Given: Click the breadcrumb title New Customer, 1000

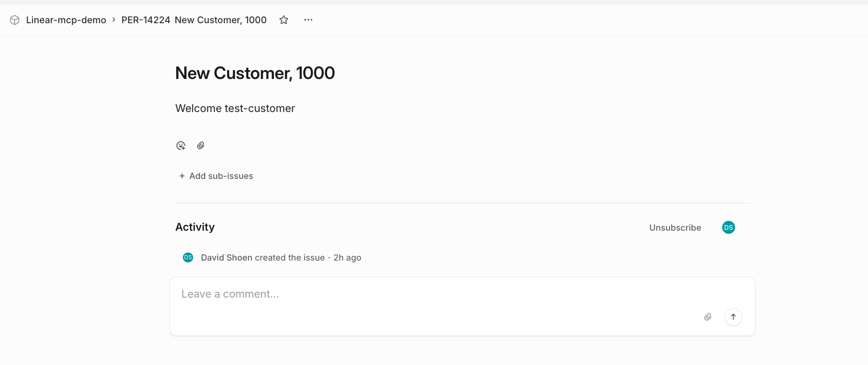Looking at the screenshot, I should 220,20.
